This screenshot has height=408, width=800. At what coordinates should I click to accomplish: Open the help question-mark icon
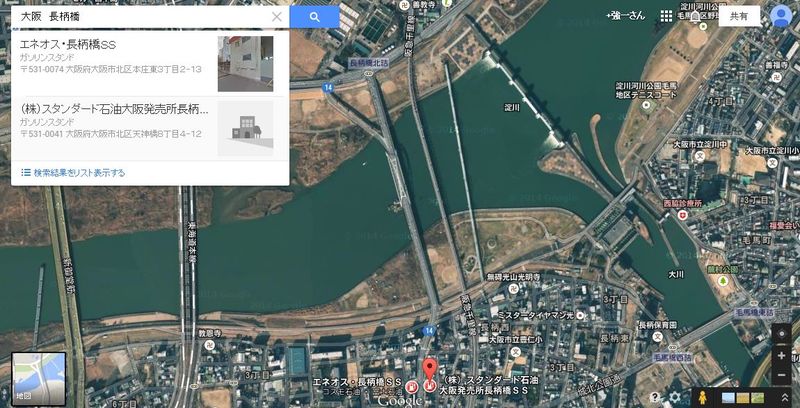coord(655,397)
